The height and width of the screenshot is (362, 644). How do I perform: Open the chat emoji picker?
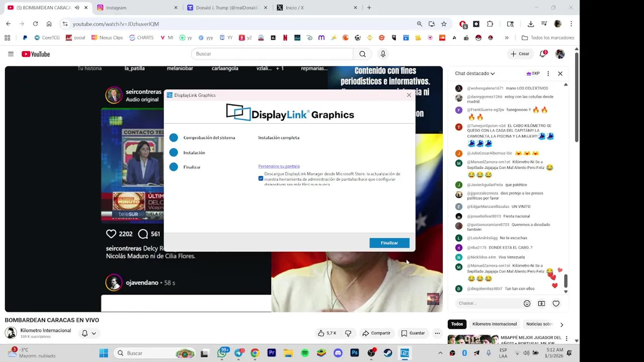527,303
